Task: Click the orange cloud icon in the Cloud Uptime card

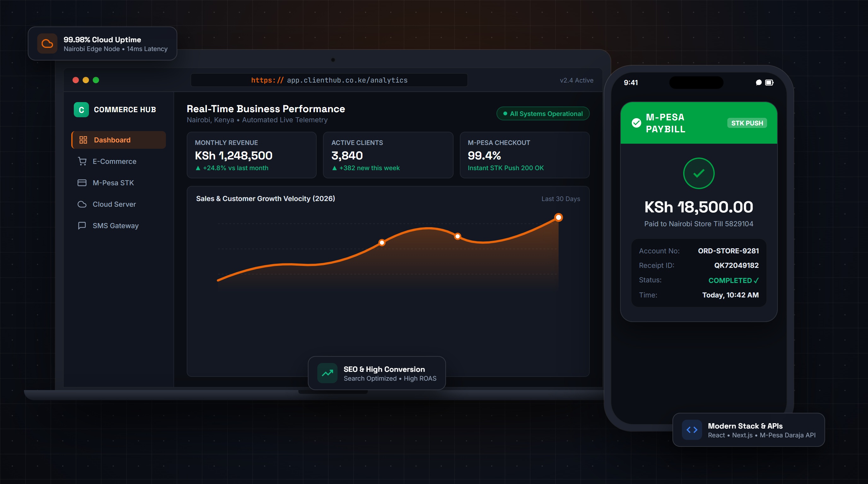Action: [47, 43]
